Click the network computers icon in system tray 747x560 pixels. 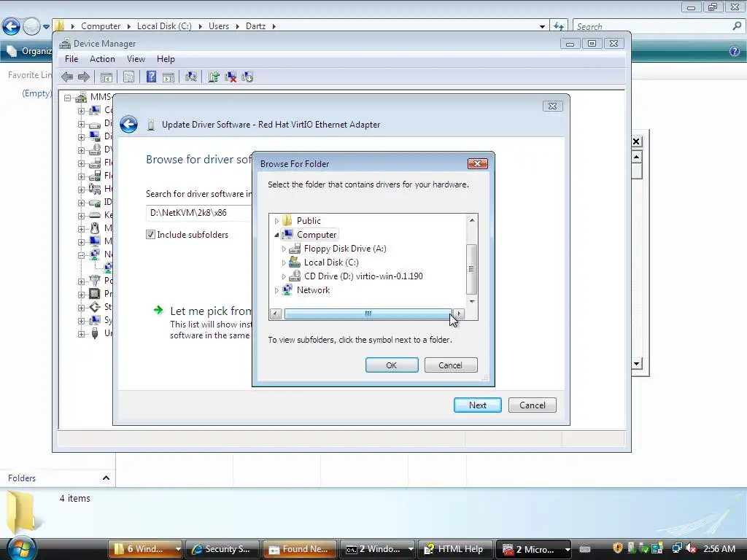[676, 548]
